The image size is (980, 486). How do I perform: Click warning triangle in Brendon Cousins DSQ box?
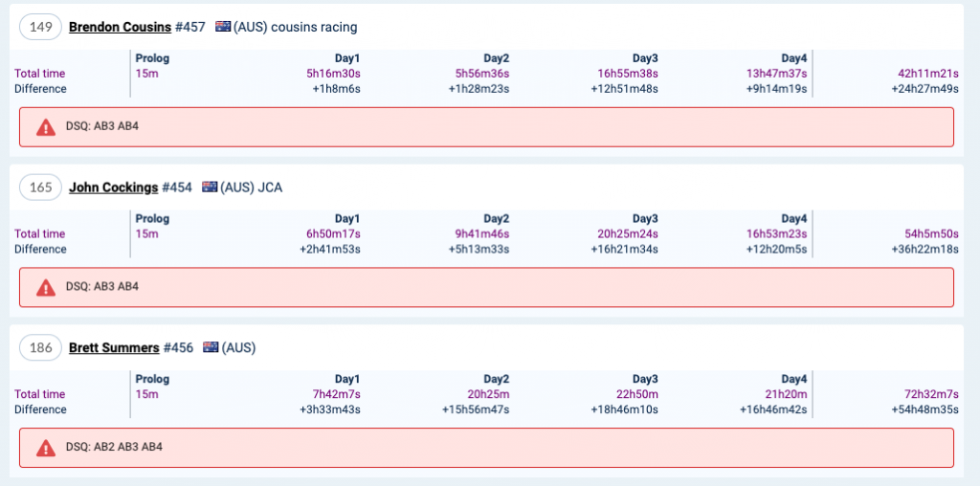pyautogui.click(x=46, y=127)
